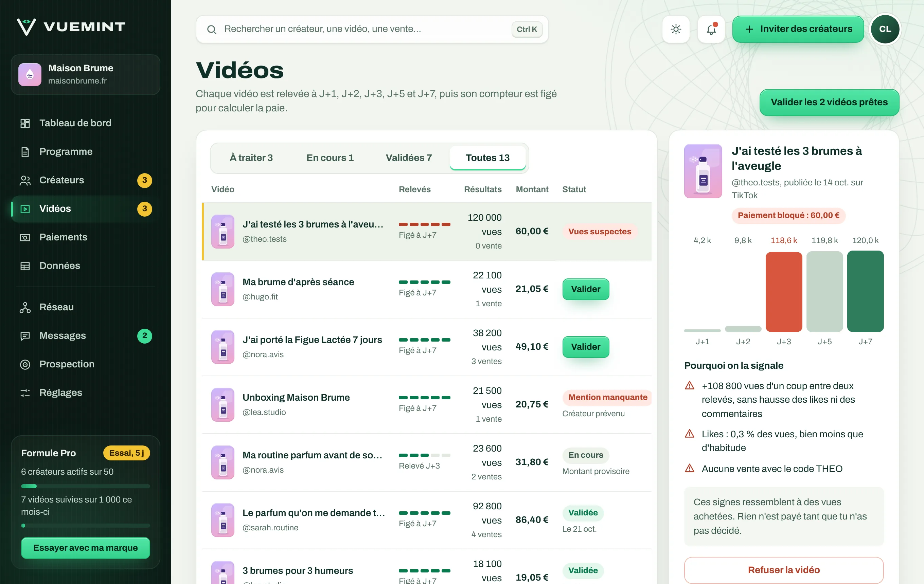Click the Essai, 5 j badge
The image size is (924, 584).
pyautogui.click(x=126, y=453)
